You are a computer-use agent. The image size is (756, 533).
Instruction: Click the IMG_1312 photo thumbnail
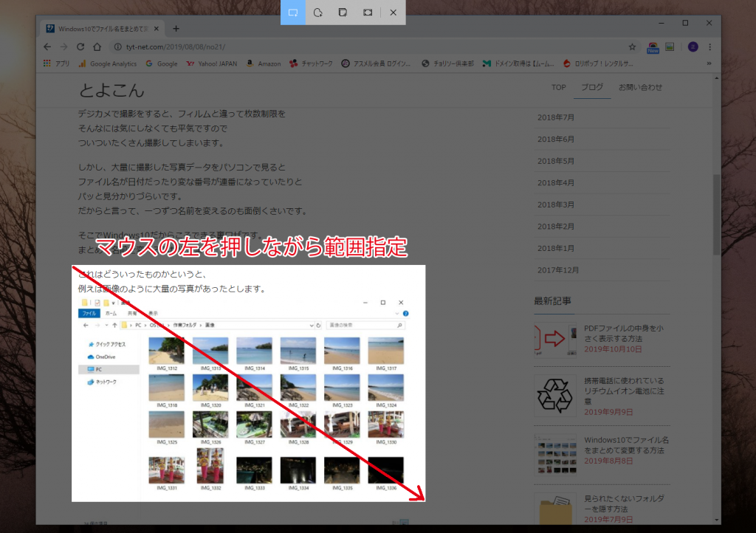tap(166, 351)
